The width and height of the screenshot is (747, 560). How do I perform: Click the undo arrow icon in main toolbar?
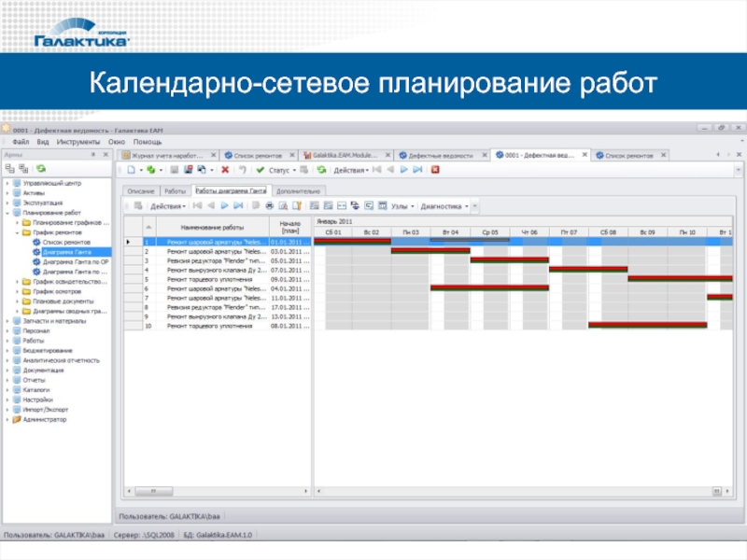click(243, 170)
